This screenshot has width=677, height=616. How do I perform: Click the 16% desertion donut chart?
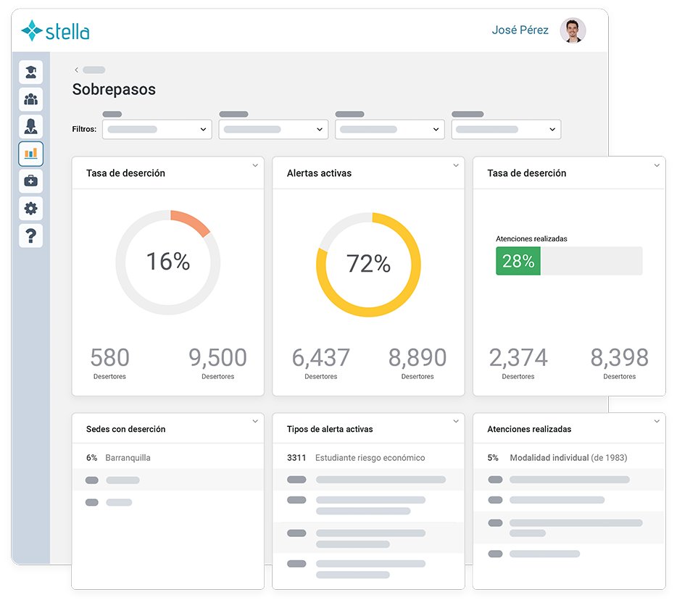point(168,262)
